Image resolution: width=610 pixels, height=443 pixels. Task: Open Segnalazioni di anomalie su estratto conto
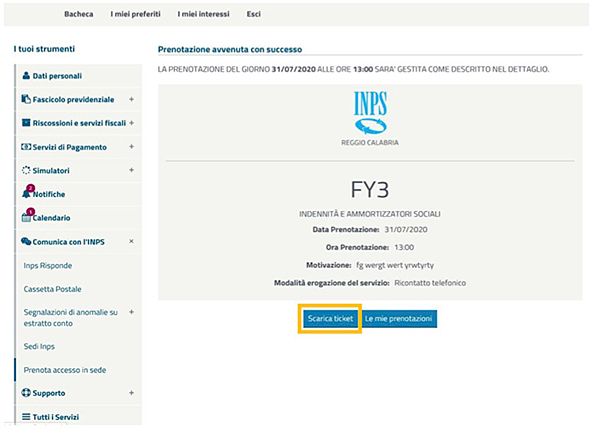pyautogui.click(x=70, y=318)
